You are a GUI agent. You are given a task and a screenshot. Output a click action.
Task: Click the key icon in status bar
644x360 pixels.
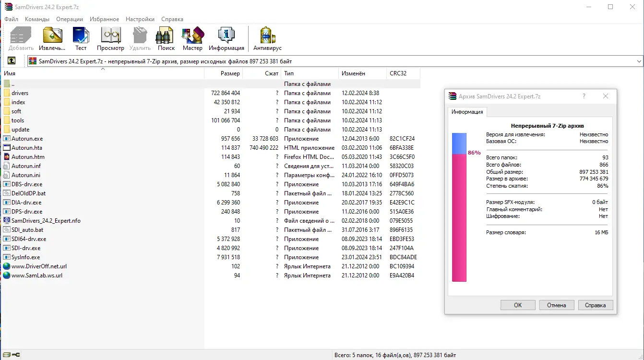tap(16, 355)
